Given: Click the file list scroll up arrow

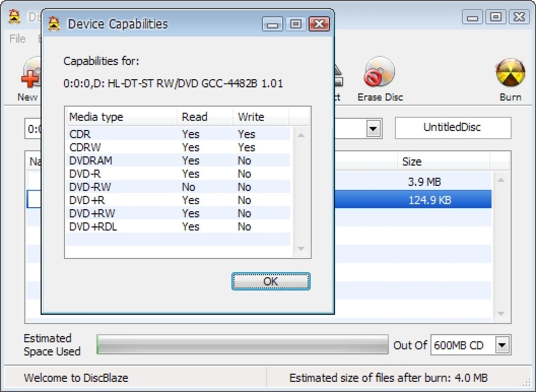Looking at the screenshot, I should pos(501,180).
